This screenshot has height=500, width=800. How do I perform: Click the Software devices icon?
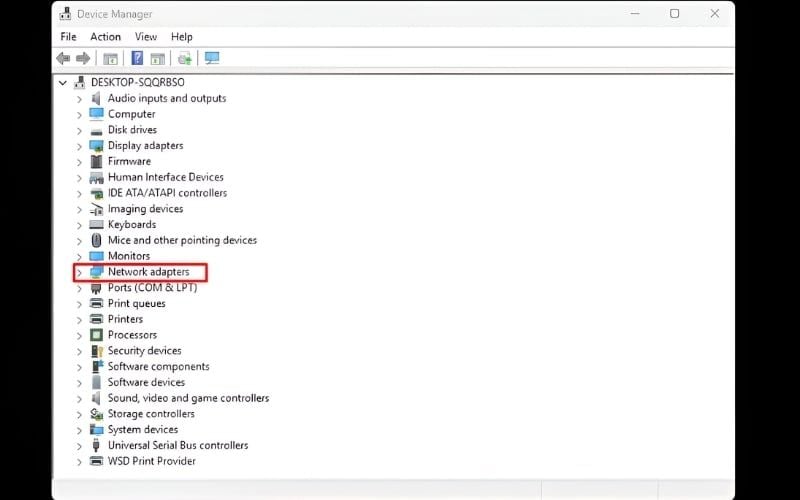click(x=96, y=382)
